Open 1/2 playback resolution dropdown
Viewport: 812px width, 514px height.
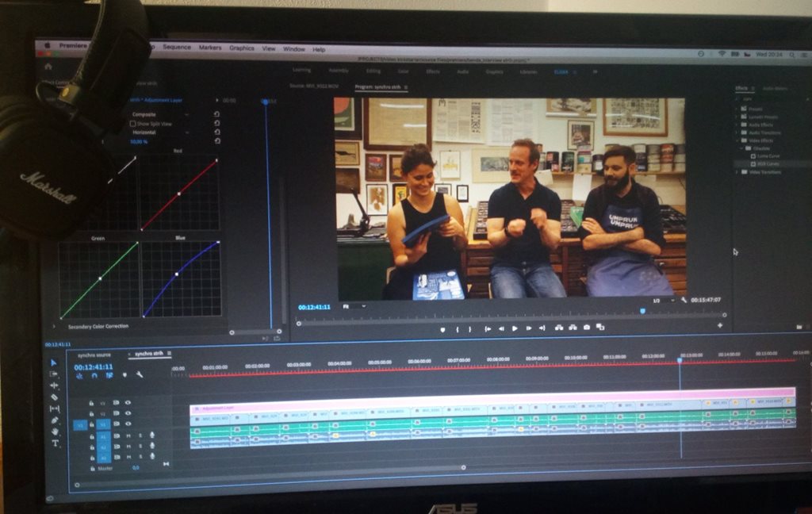[664, 301]
